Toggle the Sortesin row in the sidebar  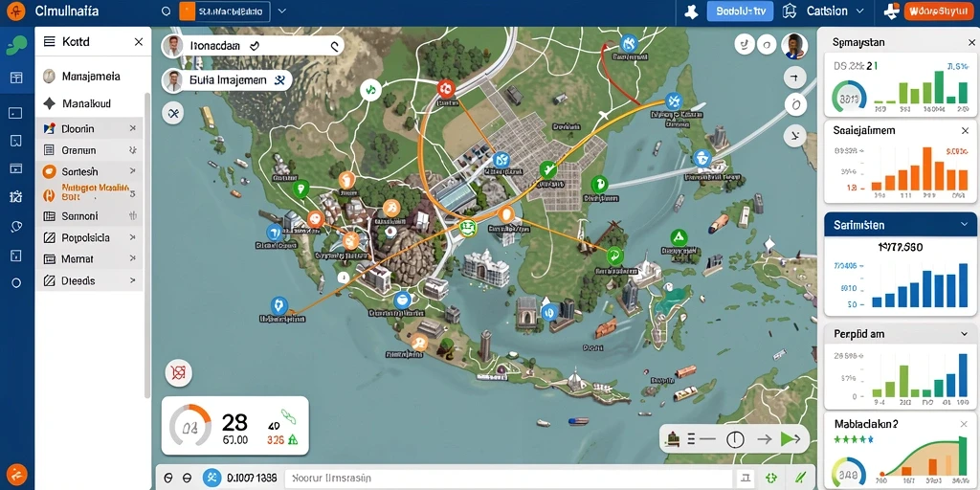point(89,172)
